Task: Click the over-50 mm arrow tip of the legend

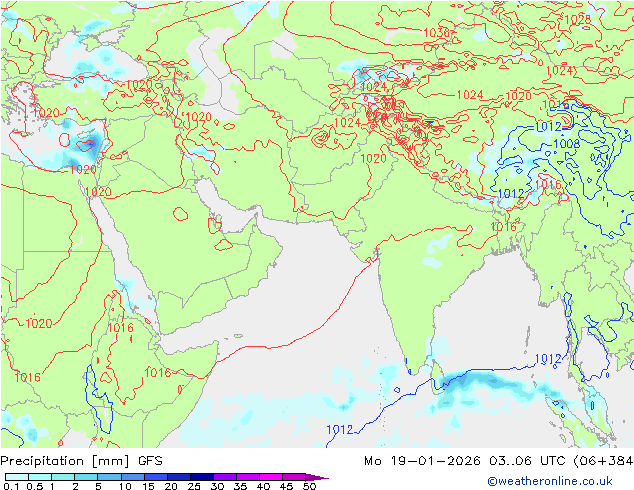Action: pyautogui.click(x=317, y=477)
